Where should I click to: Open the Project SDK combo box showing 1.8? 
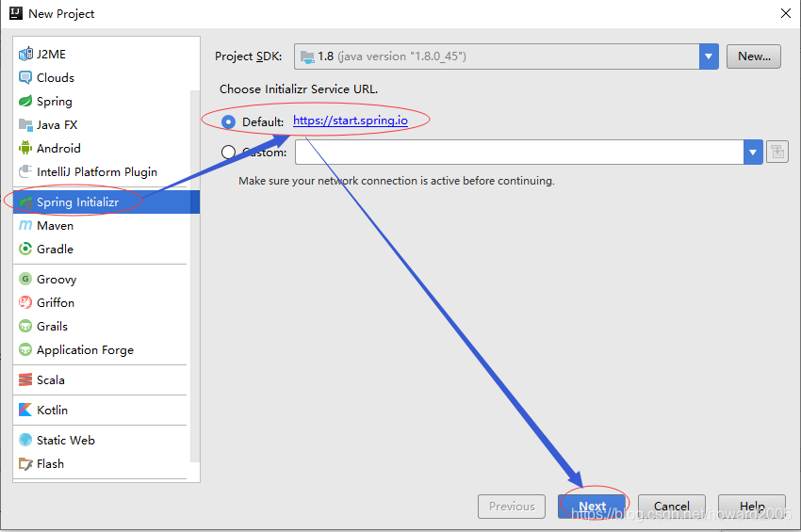(x=506, y=56)
